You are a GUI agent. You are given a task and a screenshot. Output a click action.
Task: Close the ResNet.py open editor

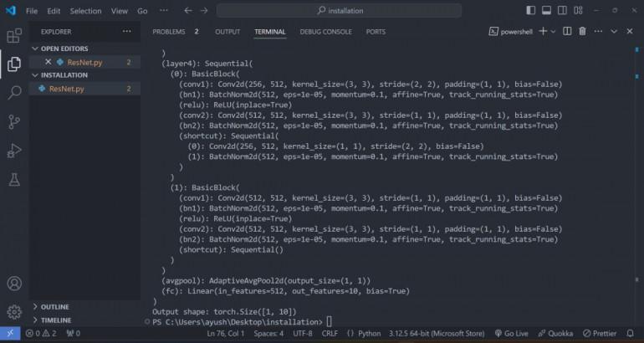[48, 62]
